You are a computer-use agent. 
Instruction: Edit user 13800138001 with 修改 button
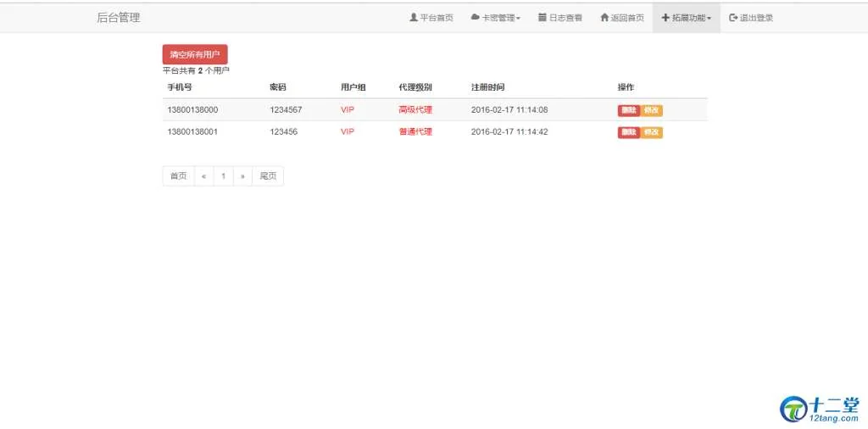pyautogui.click(x=652, y=132)
